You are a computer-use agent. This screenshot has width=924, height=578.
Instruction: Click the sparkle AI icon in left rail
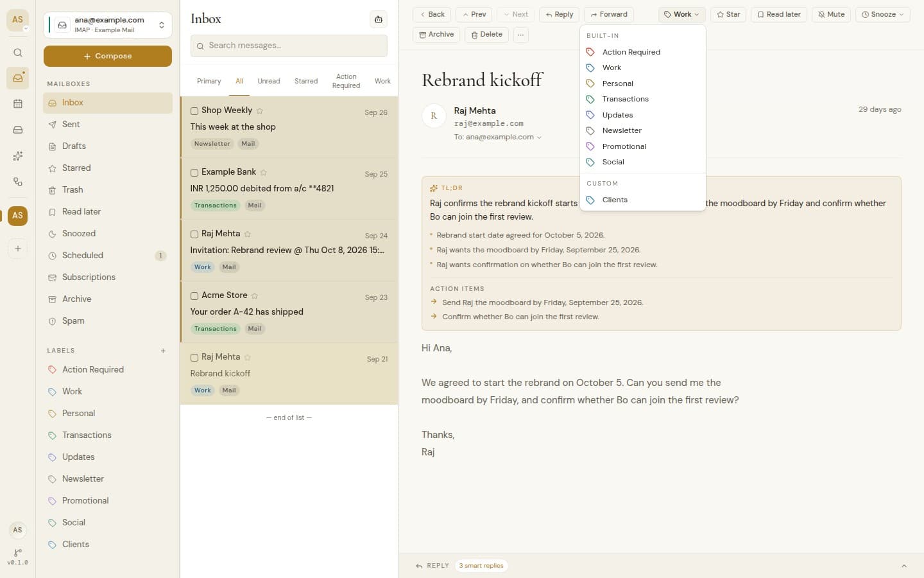[x=18, y=156]
